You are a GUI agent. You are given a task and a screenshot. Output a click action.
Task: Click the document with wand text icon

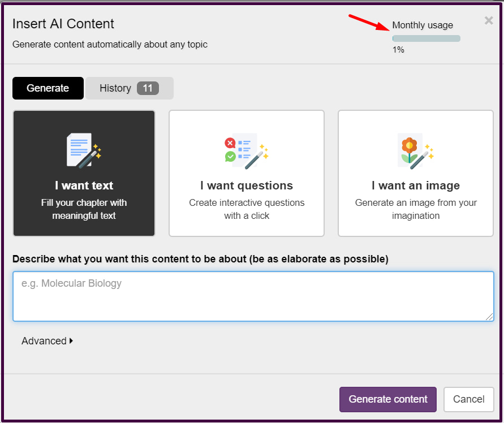(84, 150)
